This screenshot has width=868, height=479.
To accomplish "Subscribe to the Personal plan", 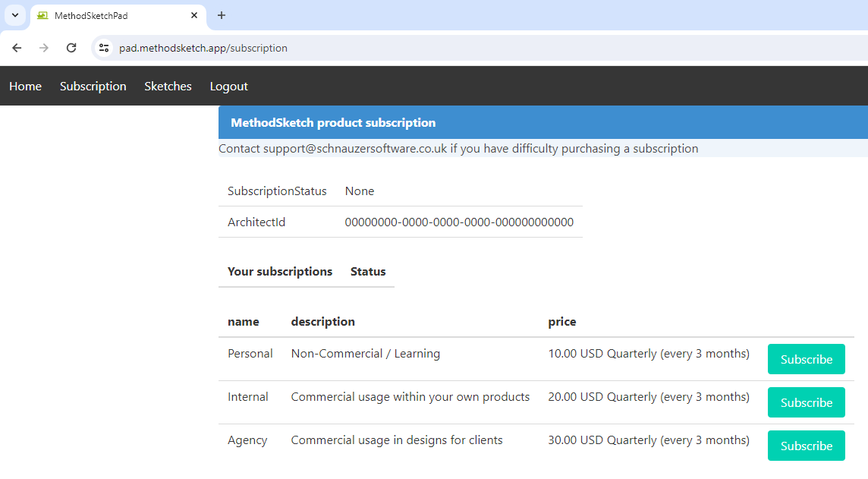I will (806, 359).
